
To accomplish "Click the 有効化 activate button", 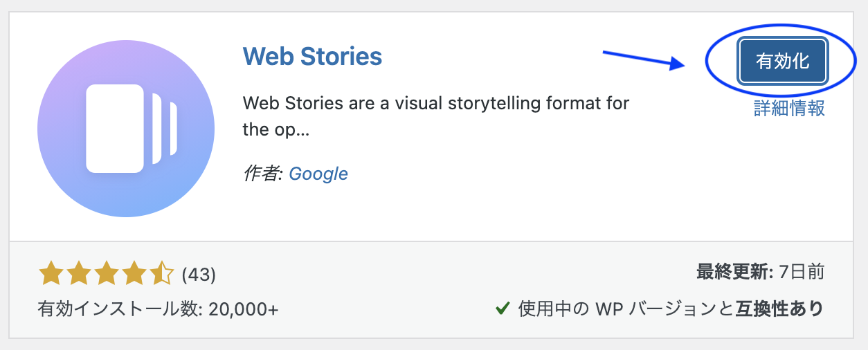I will coord(783,61).
